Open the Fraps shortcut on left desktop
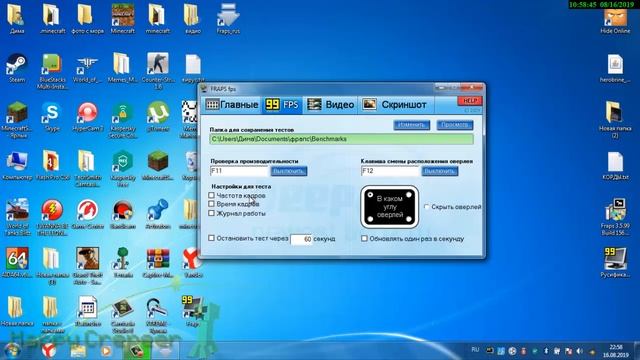The image size is (640, 360). pos(192,311)
